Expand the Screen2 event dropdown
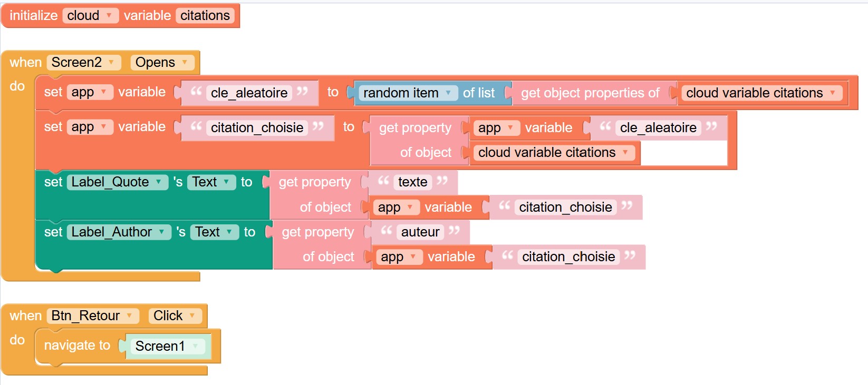 pyautogui.click(x=111, y=62)
